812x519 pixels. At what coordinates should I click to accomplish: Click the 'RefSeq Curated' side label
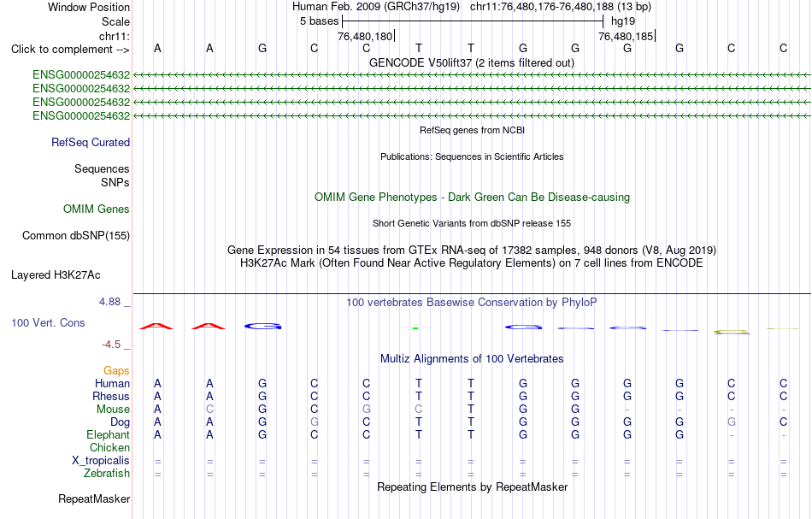(x=91, y=143)
